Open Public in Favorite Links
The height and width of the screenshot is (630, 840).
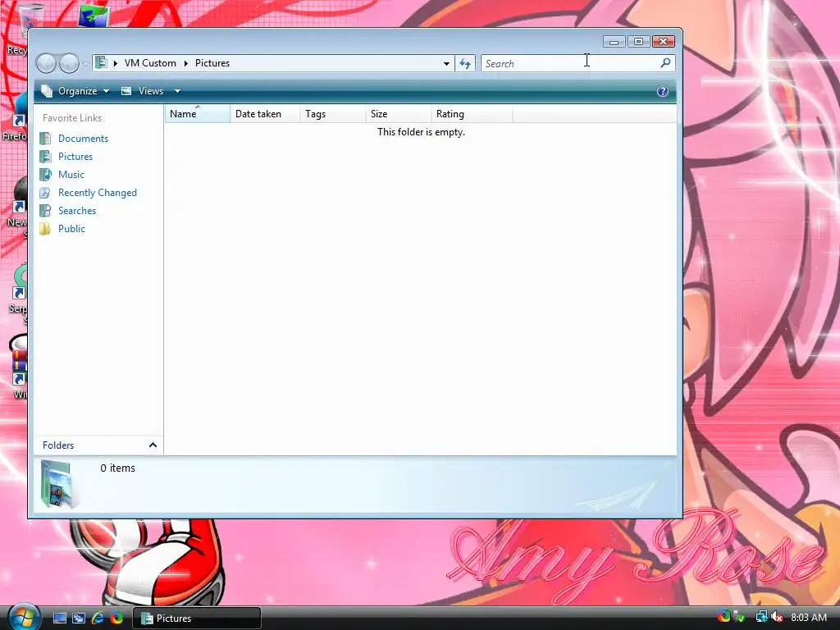tap(71, 229)
